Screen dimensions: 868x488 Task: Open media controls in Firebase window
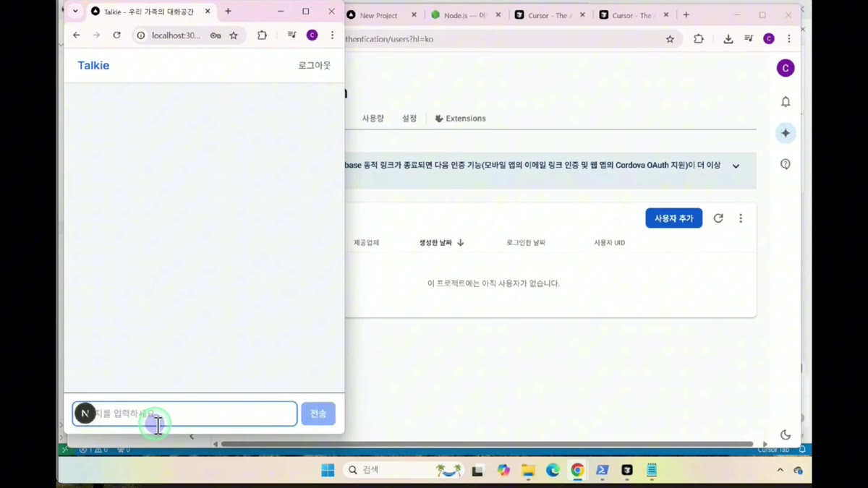coord(749,39)
